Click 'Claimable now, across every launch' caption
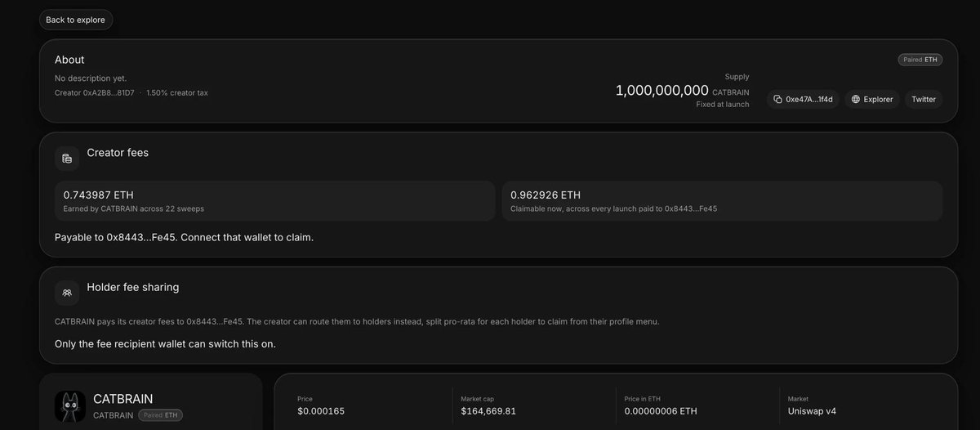 click(x=616, y=208)
